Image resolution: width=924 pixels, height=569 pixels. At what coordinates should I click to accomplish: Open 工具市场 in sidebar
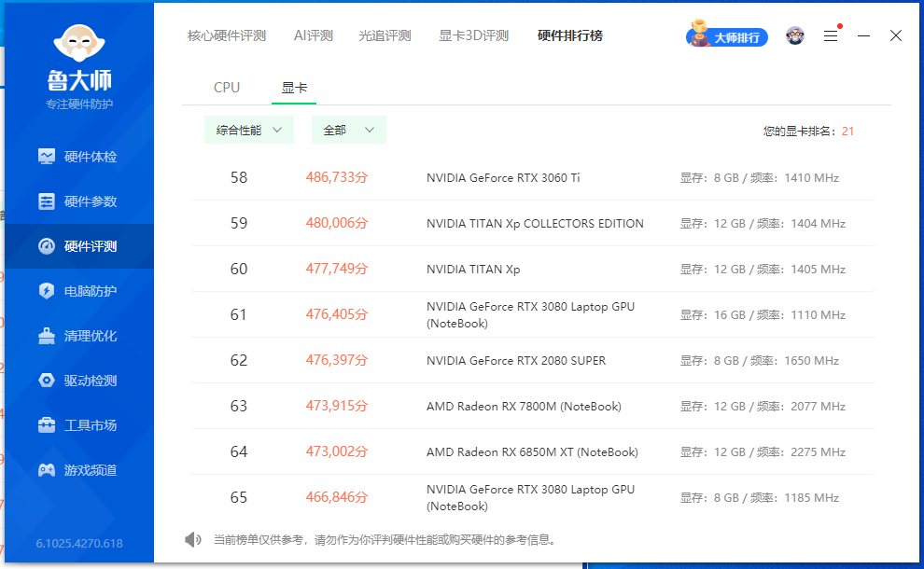pyautogui.click(x=79, y=425)
